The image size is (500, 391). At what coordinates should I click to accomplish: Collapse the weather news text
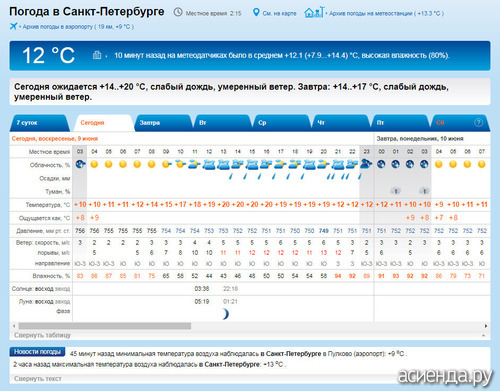coord(38,379)
